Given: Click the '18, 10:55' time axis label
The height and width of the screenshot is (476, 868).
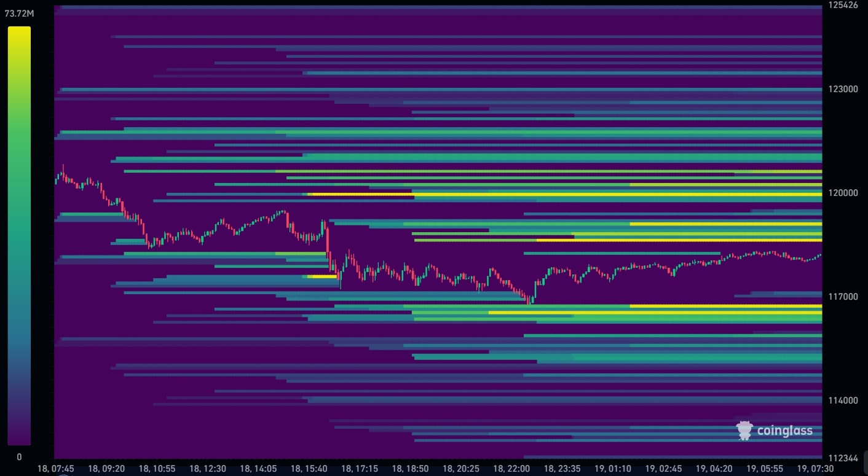Looking at the screenshot, I should tap(157, 469).
